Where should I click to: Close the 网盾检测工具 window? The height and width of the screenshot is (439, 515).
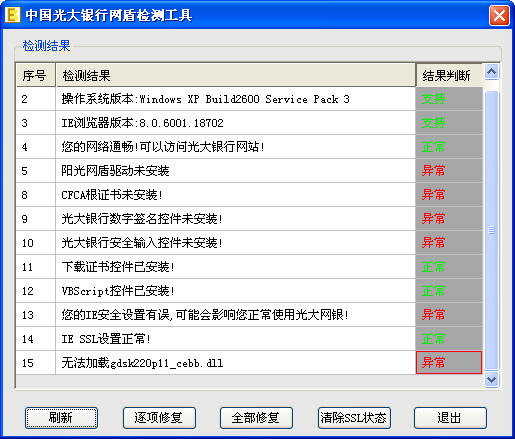tap(499, 15)
